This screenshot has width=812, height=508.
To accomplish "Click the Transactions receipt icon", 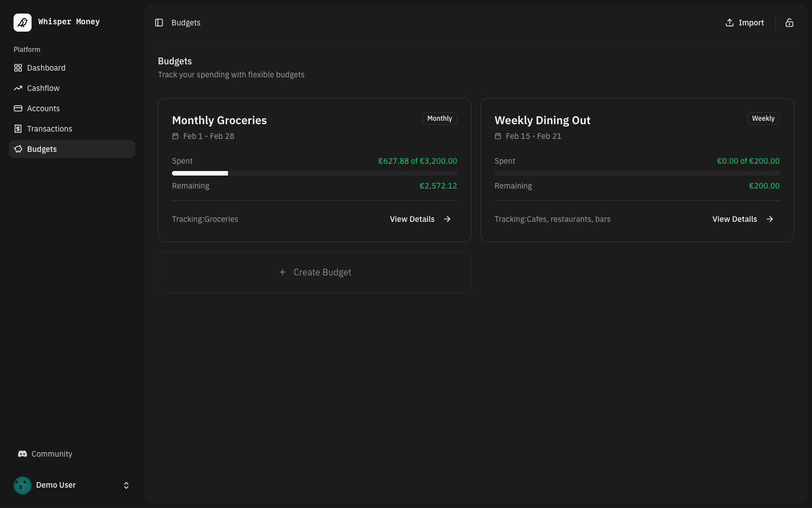I will pyautogui.click(x=18, y=129).
